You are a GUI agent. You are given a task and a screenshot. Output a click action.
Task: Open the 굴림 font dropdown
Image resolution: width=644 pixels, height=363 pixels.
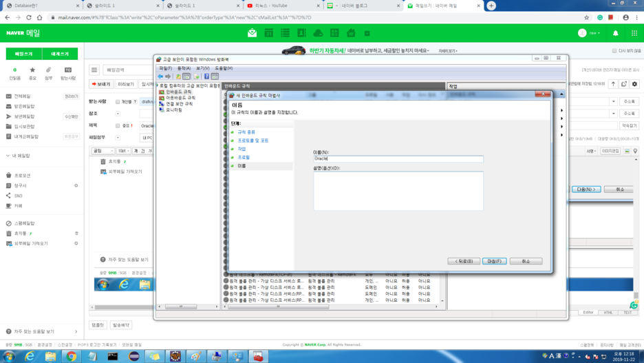(x=103, y=152)
